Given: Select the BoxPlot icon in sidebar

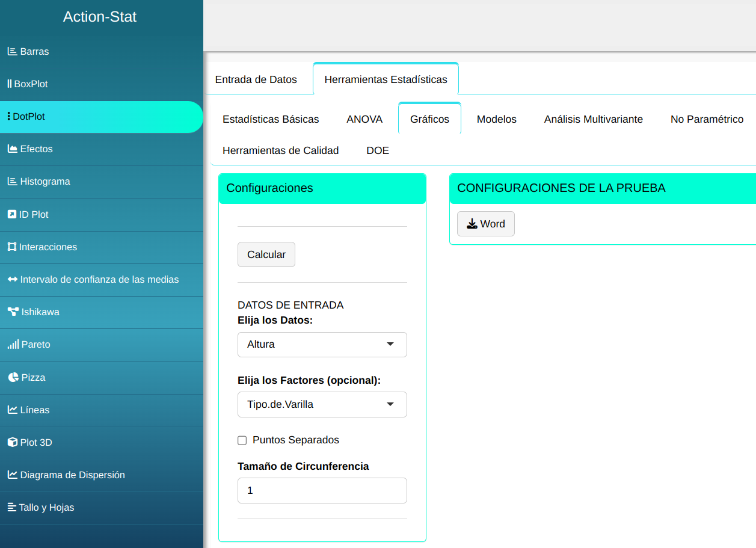Looking at the screenshot, I should pos(10,84).
